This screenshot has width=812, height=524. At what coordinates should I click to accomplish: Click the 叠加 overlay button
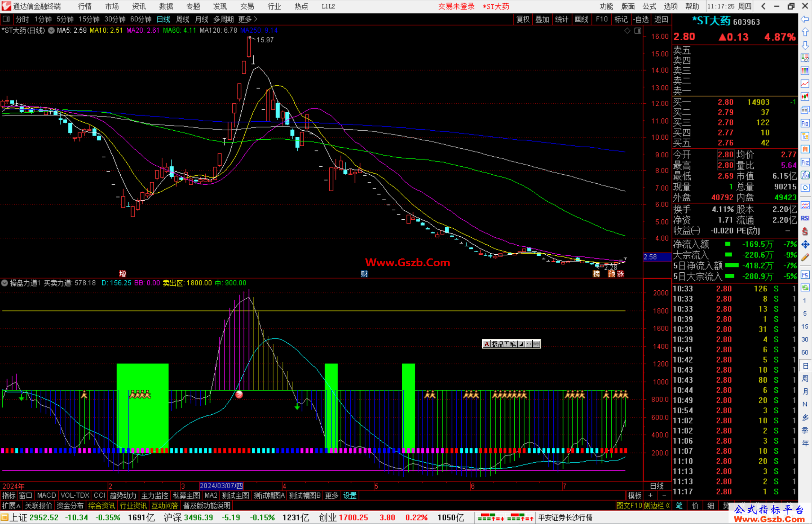542,19
